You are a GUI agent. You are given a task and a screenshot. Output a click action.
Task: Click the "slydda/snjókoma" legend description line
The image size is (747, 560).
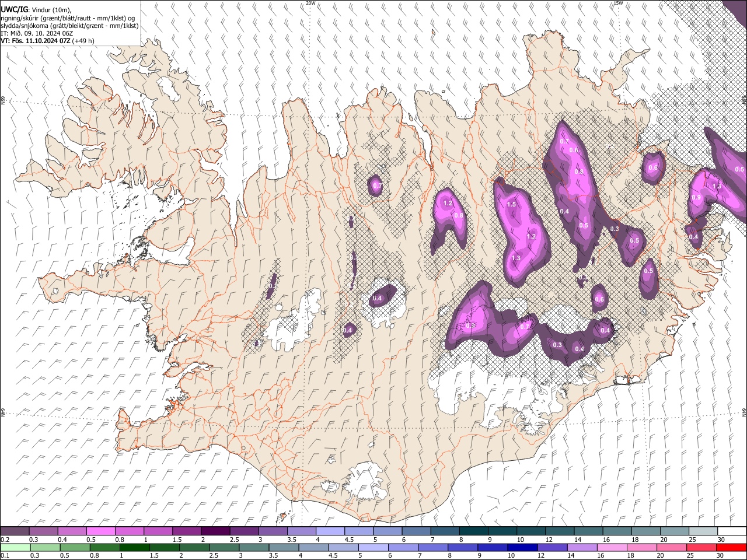coord(69,26)
